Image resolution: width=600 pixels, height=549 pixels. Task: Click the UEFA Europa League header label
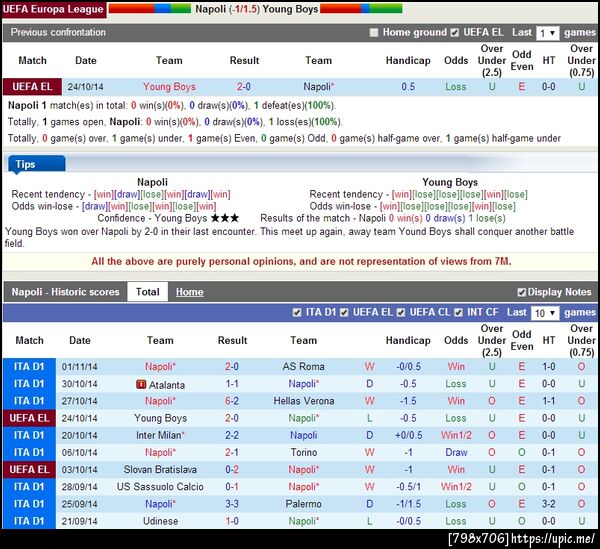(x=53, y=9)
